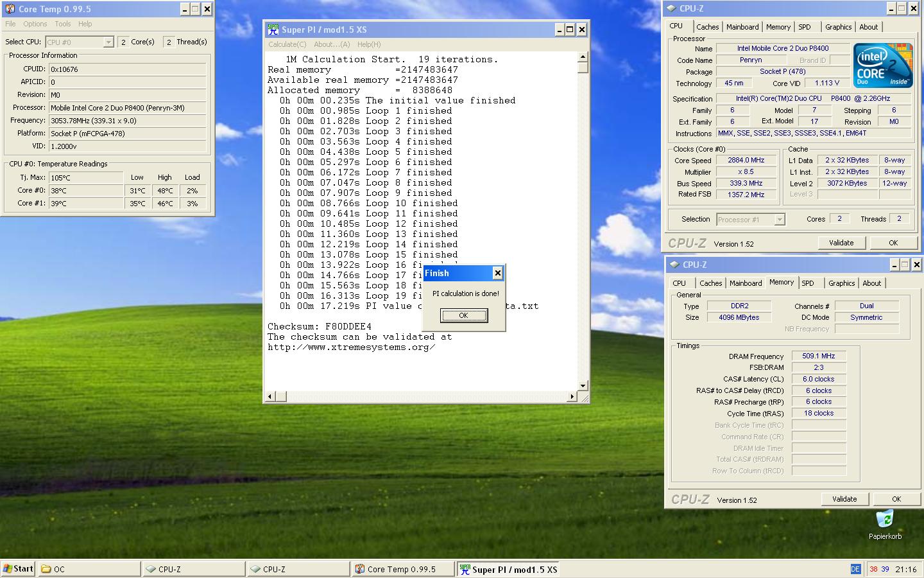The width and height of the screenshot is (924, 578).
Task: Click the Intel Core 2 Duo logo
Action: tap(884, 65)
